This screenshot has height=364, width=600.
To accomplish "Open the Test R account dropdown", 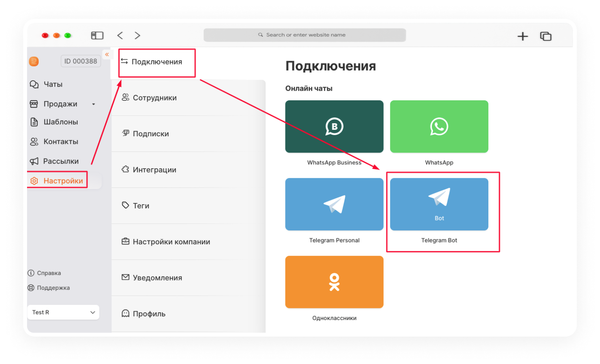I will click(63, 312).
